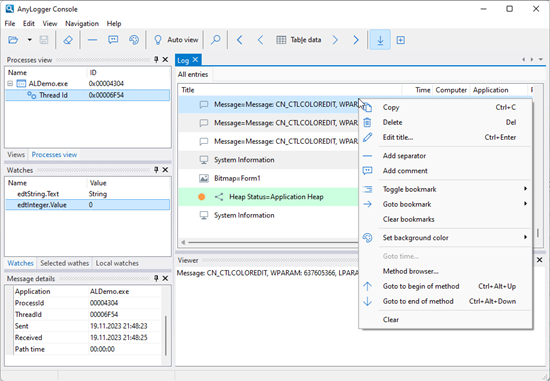Image resolution: width=550 pixels, height=381 pixels.
Task: Click Time column header
Action: 417,90
